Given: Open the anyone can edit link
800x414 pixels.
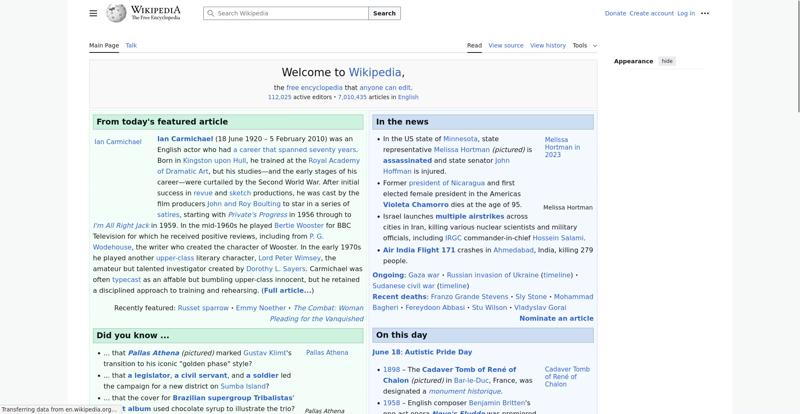Looking at the screenshot, I should pos(385,88).
